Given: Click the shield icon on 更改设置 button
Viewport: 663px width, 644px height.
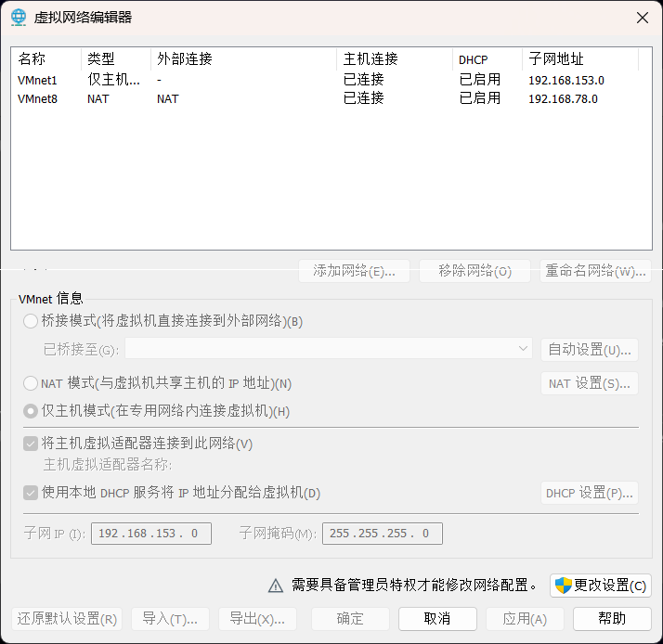Looking at the screenshot, I should pyautogui.click(x=564, y=586).
